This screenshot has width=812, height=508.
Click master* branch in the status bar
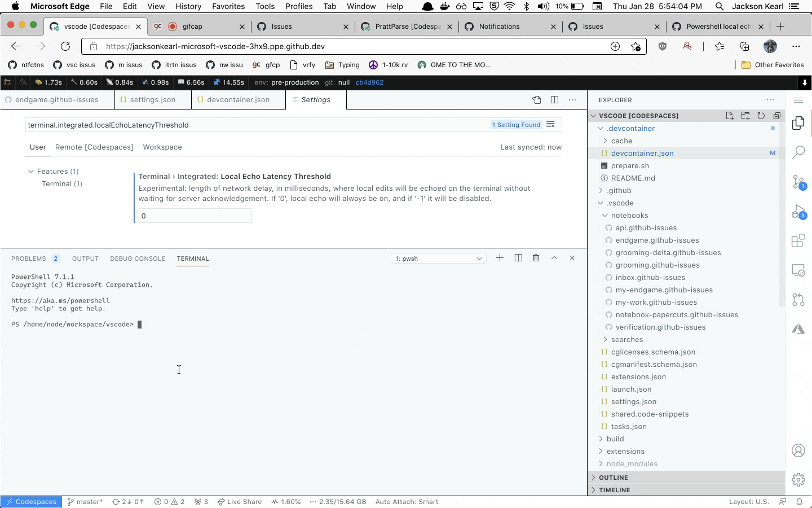85,502
